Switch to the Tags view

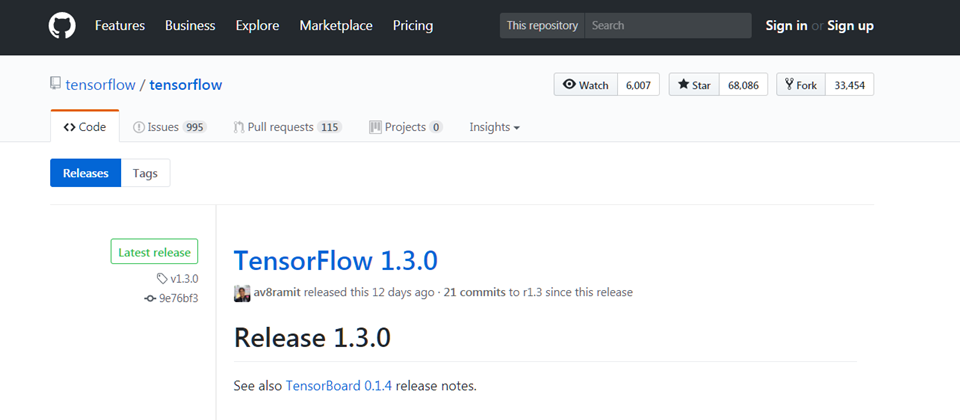[x=145, y=173]
